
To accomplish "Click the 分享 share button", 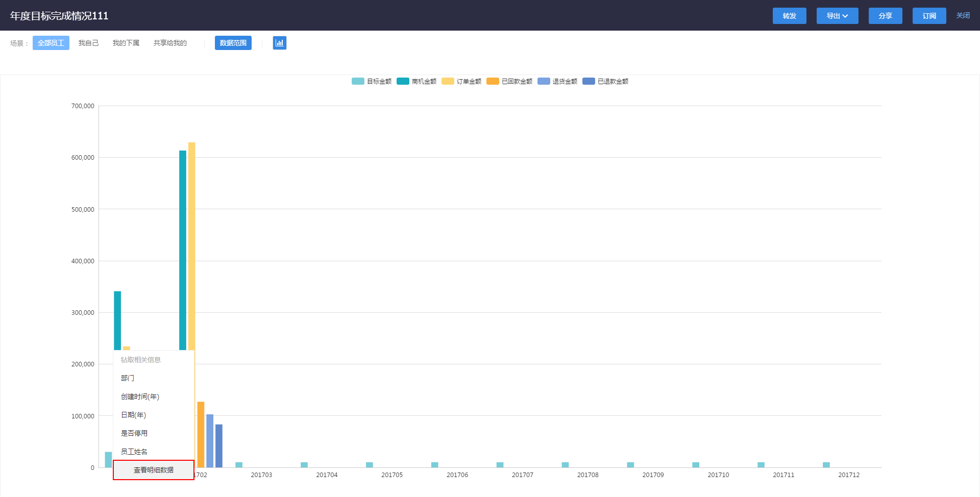I will tap(885, 16).
